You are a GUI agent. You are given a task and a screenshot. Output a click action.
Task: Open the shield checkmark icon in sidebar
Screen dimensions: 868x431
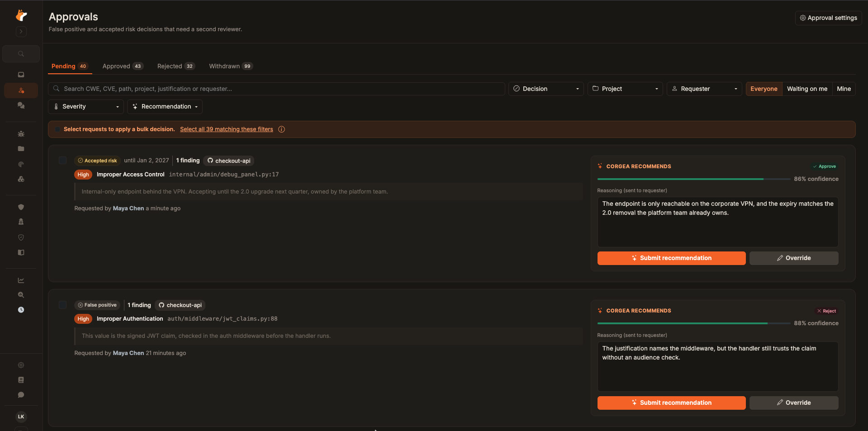click(21, 237)
